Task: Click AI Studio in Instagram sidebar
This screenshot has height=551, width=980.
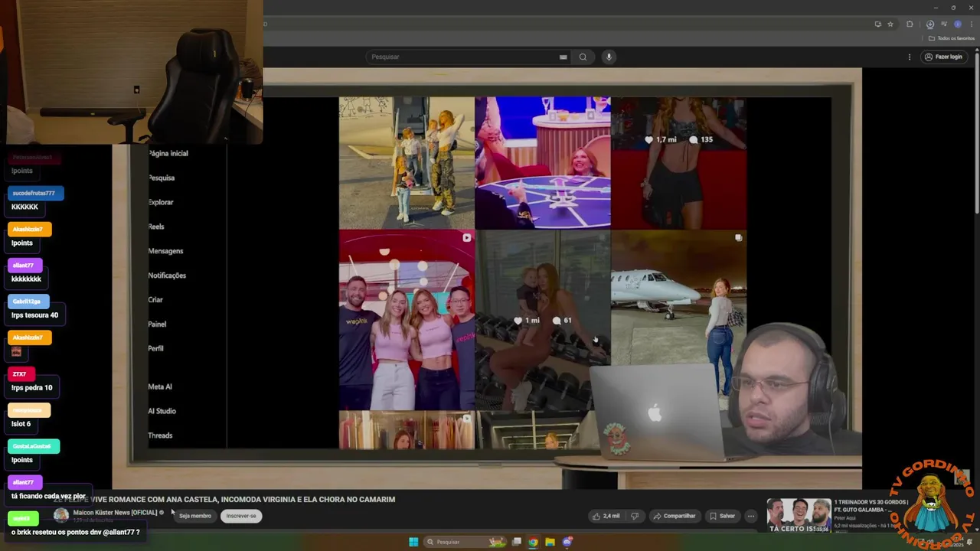Action: pos(162,411)
